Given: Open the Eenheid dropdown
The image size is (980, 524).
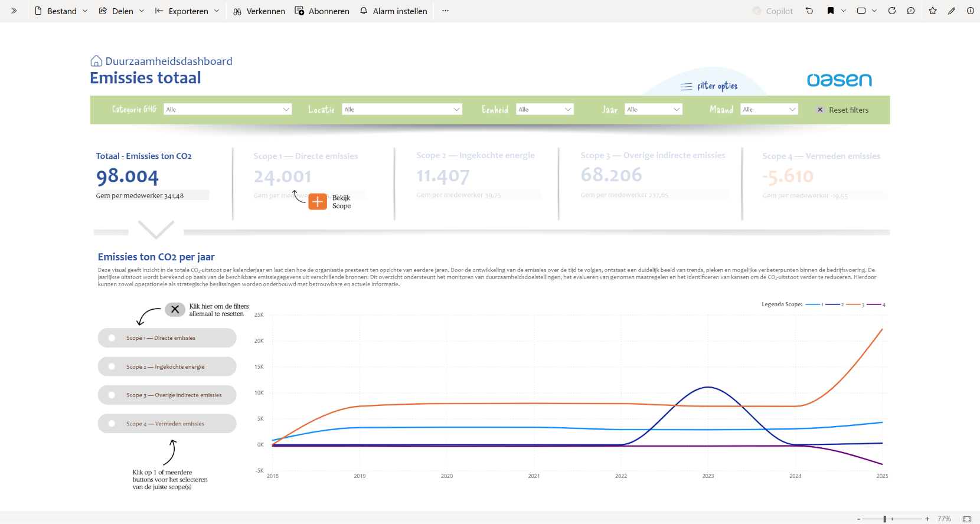Looking at the screenshot, I should [x=545, y=109].
